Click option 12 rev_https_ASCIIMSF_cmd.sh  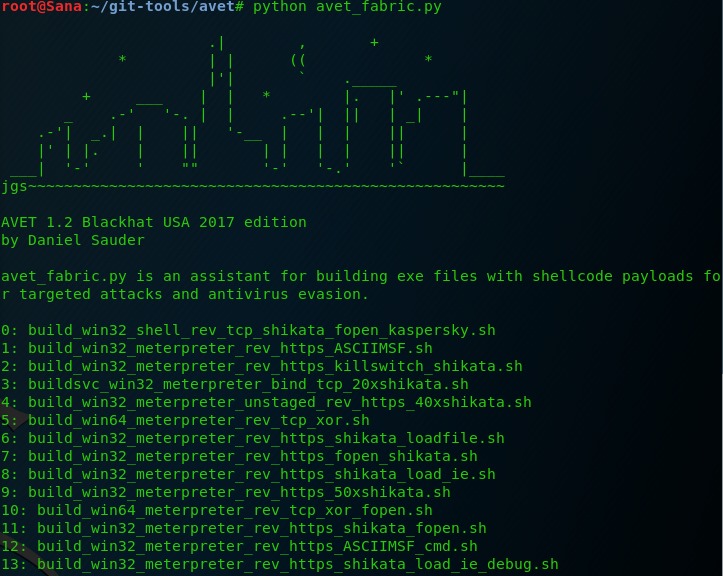[239, 546]
